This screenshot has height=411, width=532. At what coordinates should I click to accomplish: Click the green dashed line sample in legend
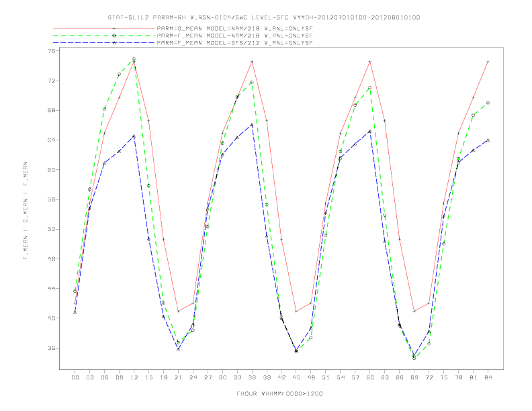pyautogui.click(x=104, y=36)
